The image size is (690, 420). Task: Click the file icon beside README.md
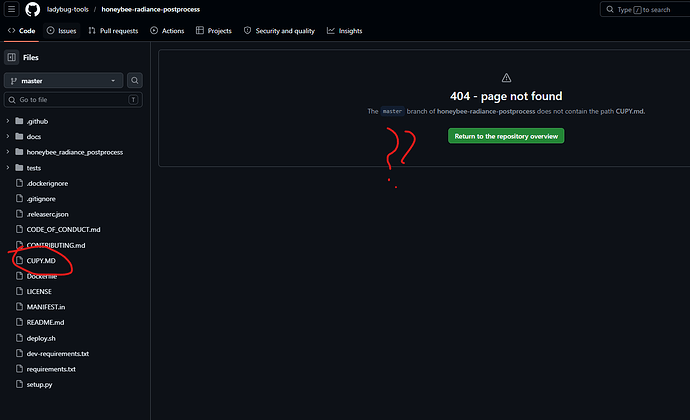click(x=19, y=322)
